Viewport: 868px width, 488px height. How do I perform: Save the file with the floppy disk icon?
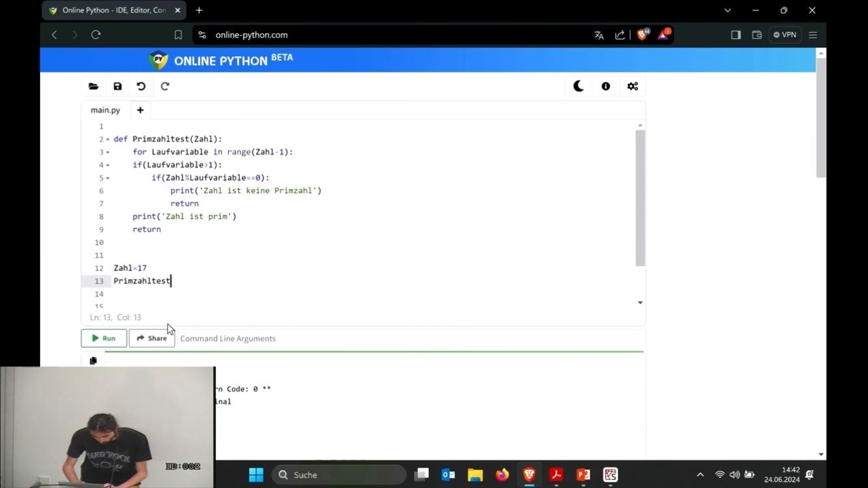[117, 86]
